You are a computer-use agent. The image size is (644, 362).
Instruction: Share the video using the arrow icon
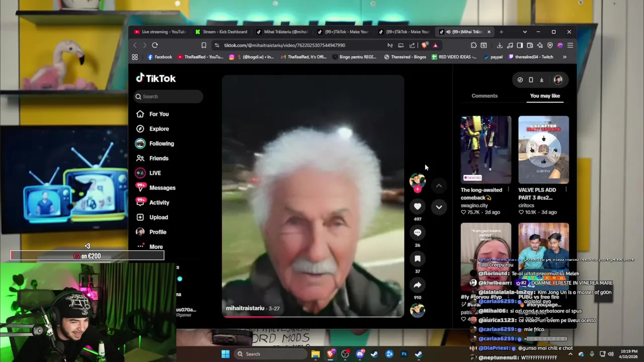417,285
